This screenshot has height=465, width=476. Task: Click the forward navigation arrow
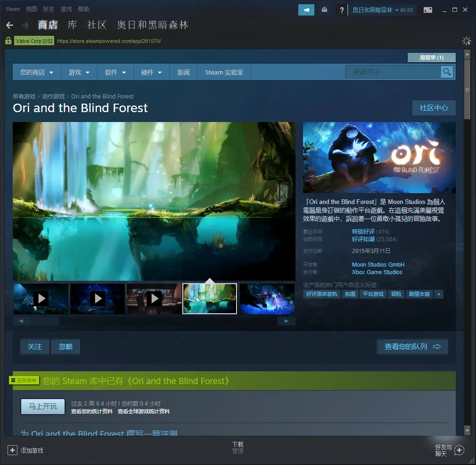point(25,25)
